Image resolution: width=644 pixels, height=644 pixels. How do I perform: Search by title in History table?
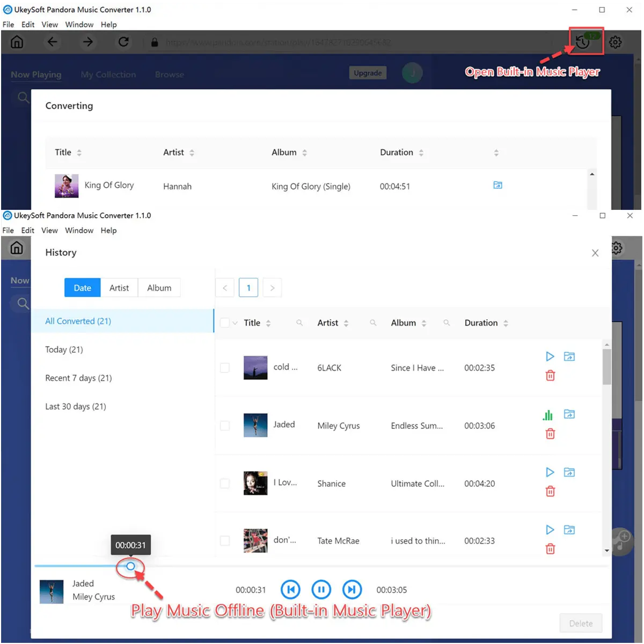pos(299,323)
